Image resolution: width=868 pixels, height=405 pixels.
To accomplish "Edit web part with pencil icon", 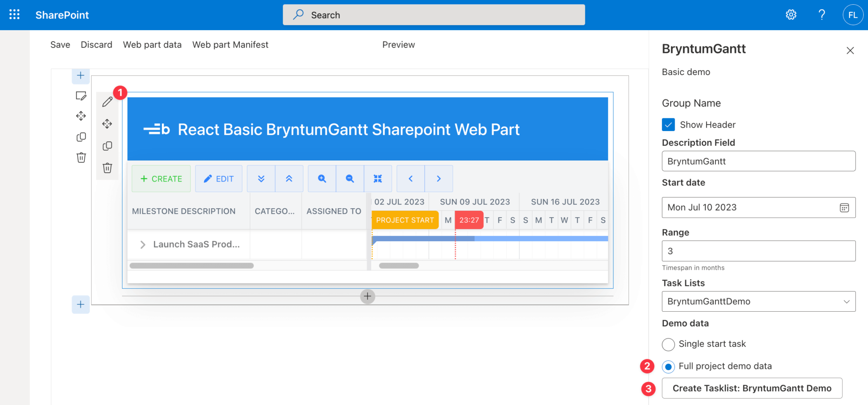I will coord(107,102).
